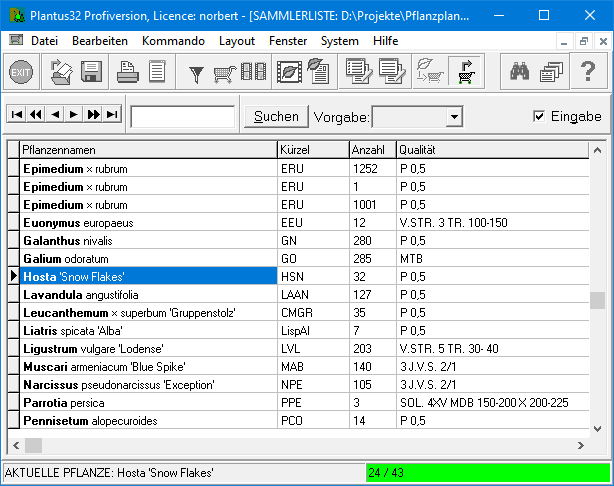
Task: Click the search text input field
Action: 183,117
